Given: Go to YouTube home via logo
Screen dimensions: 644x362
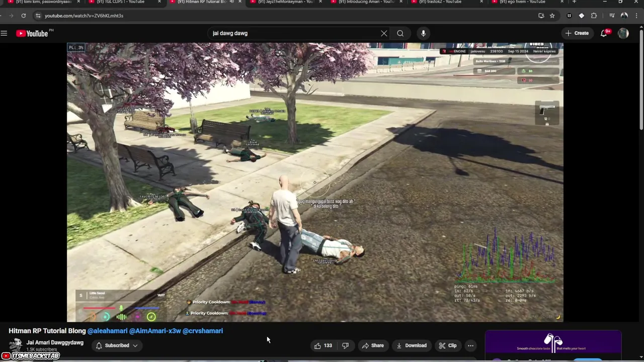Looking at the screenshot, I should (32, 33).
